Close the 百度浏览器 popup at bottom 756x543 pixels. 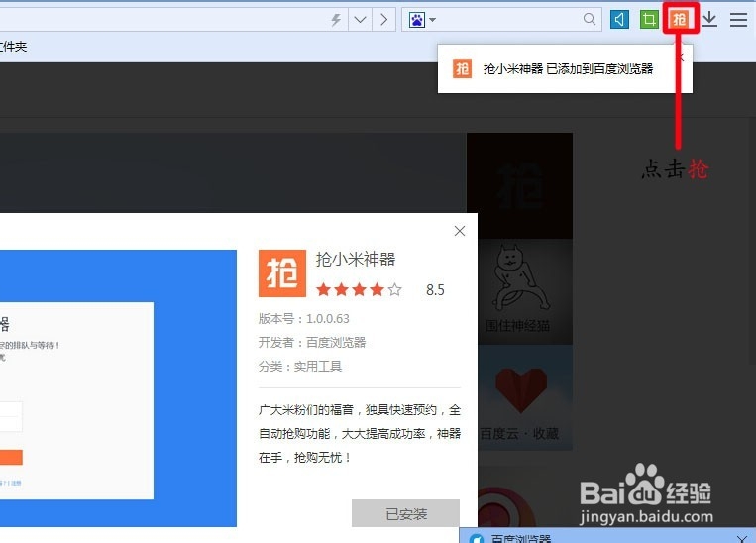742,538
